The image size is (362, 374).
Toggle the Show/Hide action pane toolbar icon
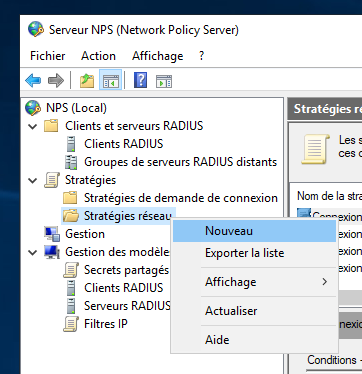pyautogui.click(x=164, y=81)
